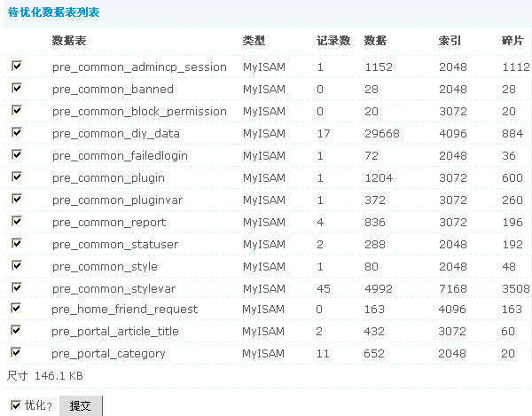Click MyISAM type in pre_portal_category row
The width and height of the screenshot is (532, 416).
pos(263,354)
